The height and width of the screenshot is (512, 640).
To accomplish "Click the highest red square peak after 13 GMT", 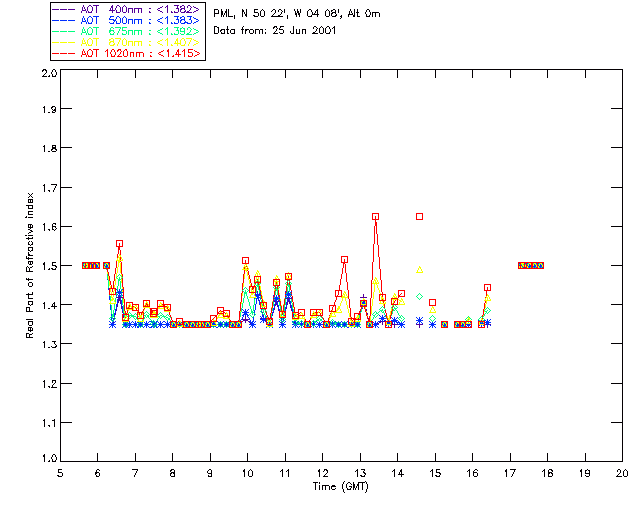I will (x=376, y=216).
